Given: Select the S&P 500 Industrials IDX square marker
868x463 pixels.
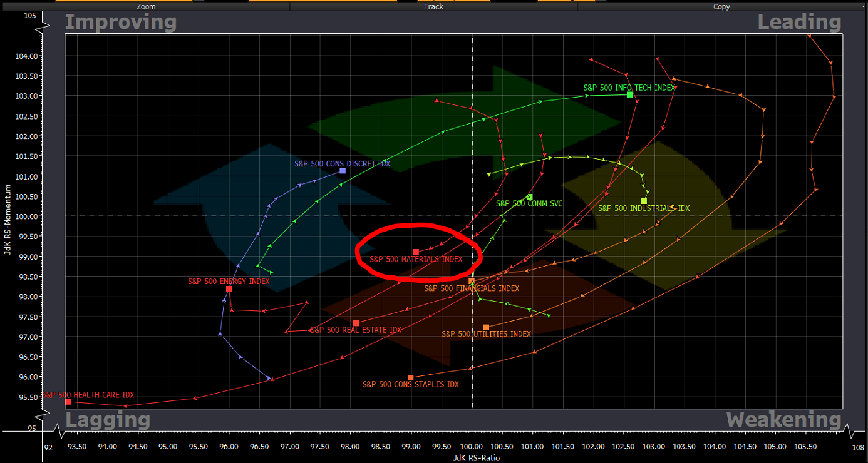Looking at the screenshot, I should click(644, 201).
